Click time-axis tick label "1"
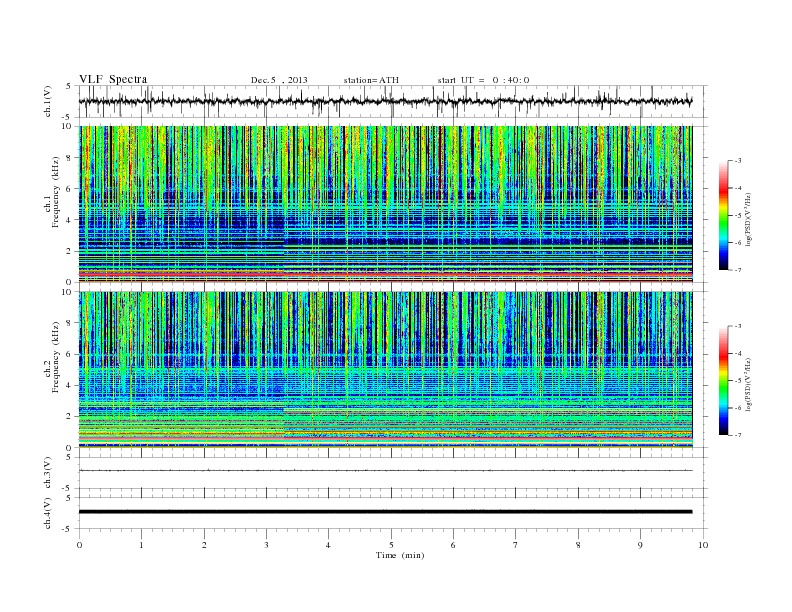The image size is (792, 612). pyautogui.click(x=141, y=545)
